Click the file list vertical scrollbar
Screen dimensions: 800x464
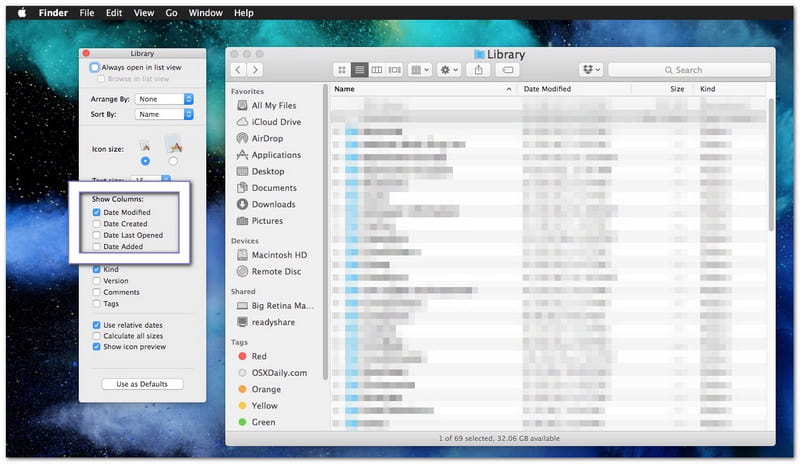770,164
